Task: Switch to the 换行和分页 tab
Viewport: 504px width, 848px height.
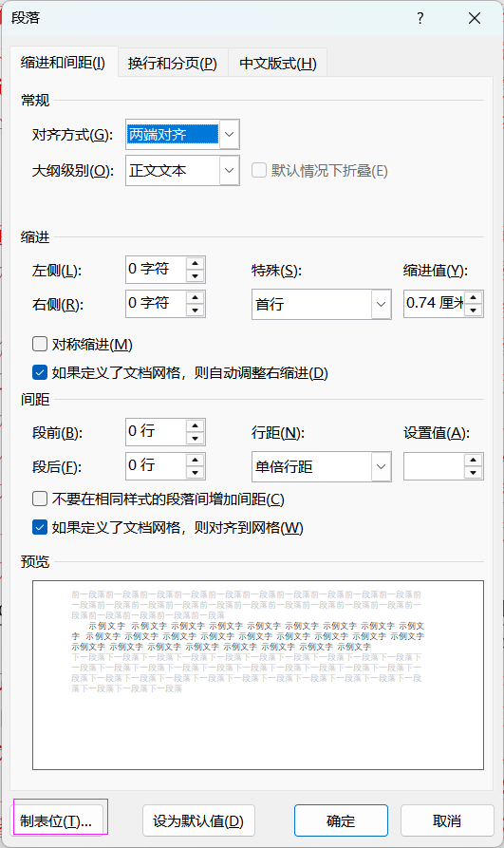Action: coord(173,64)
